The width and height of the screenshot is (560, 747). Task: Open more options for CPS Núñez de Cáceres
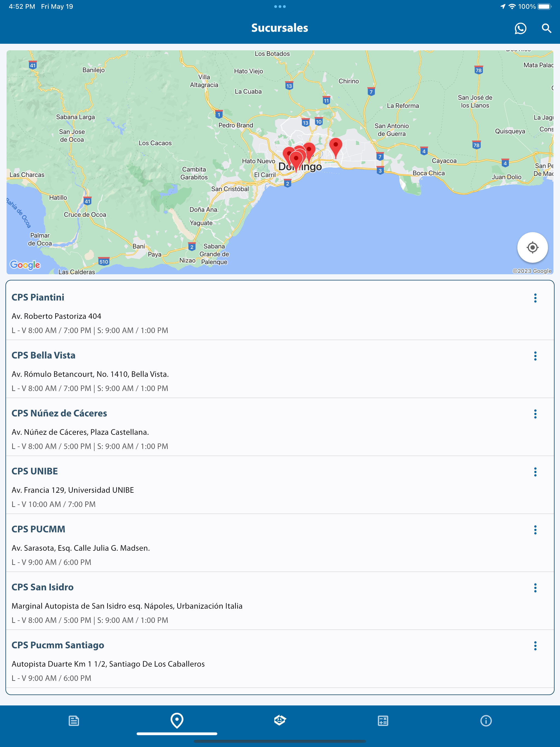coord(535,414)
